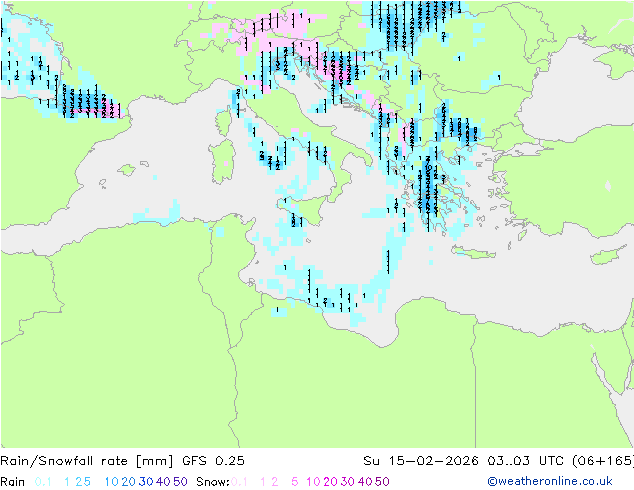634x490 pixels.
Task: Open the weatheronline.co.uk link
Action: (x=550, y=481)
